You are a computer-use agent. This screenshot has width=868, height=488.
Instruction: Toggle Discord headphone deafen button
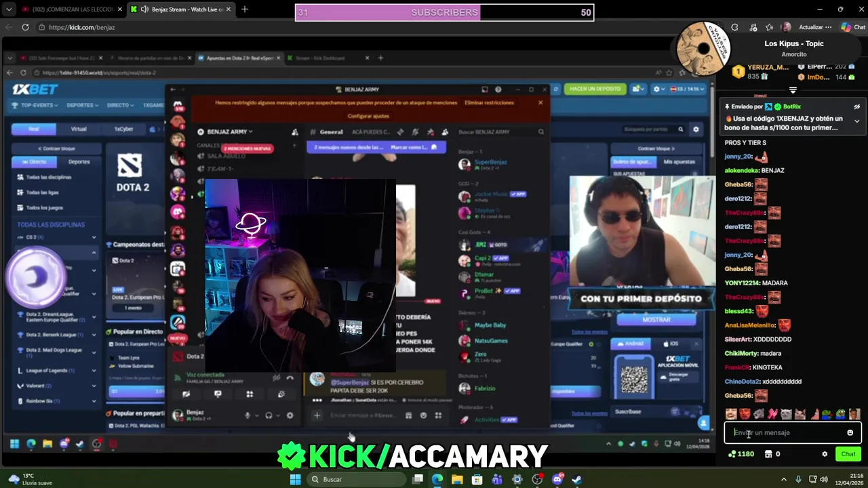269,415
